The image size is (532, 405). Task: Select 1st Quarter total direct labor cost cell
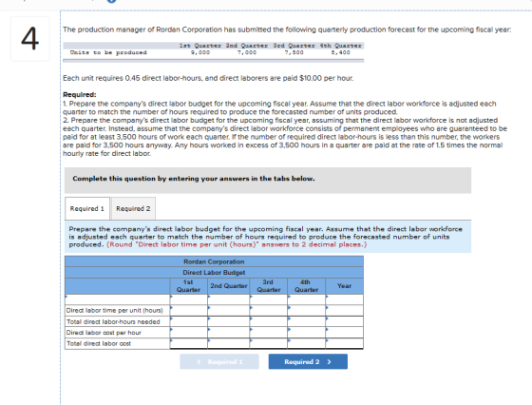click(189, 343)
